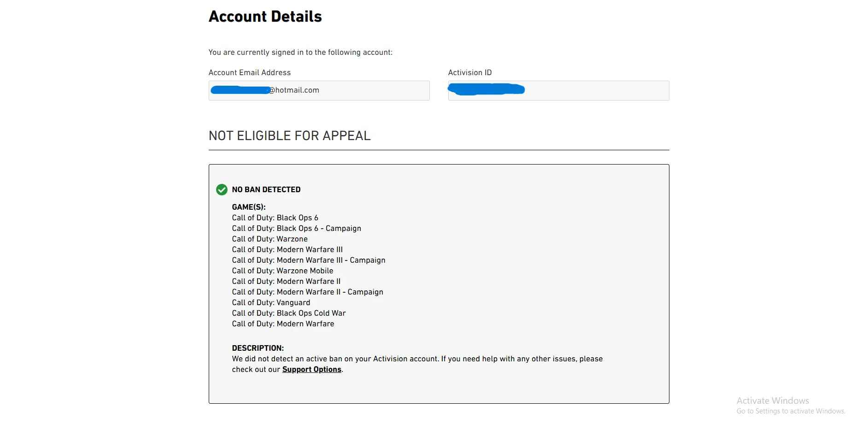Click the green checkmark status icon
This screenshot has height=436, width=868.
pyautogui.click(x=222, y=189)
